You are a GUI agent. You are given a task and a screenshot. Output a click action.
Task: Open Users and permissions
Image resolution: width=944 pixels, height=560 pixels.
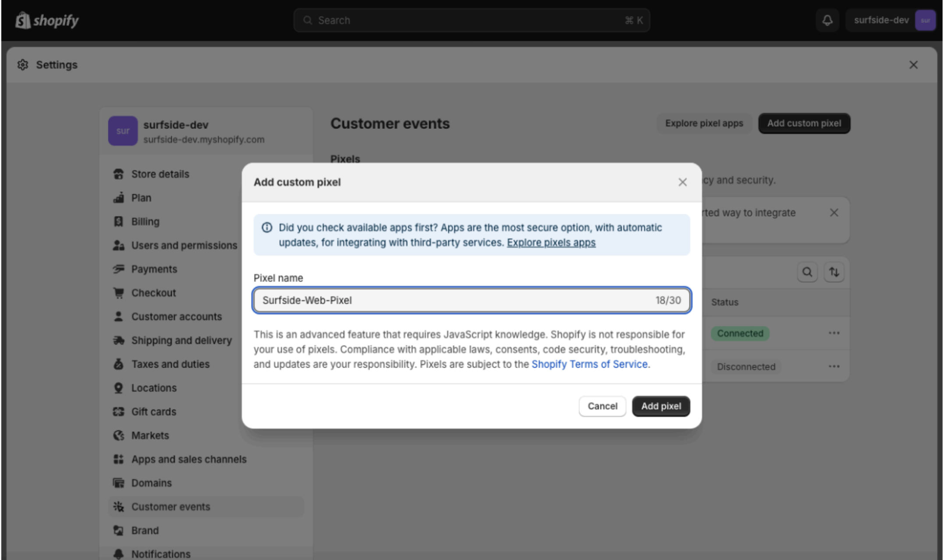pyautogui.click(x=184, y=245)
